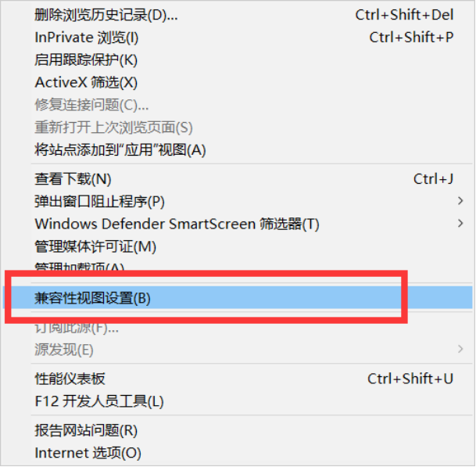Click 报告网站问题 menu item

pyautogui.click(x=86, y=430)
